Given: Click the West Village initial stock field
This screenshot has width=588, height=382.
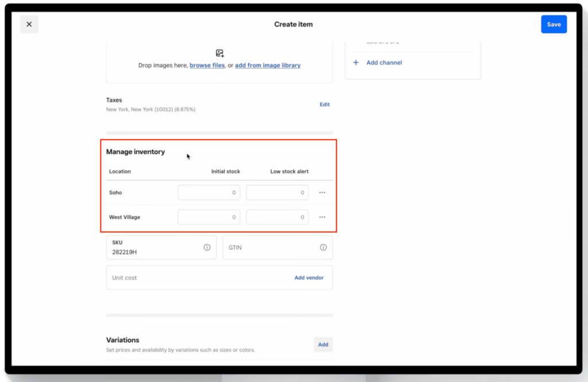Looking at the screenshot, I should 208,217.
